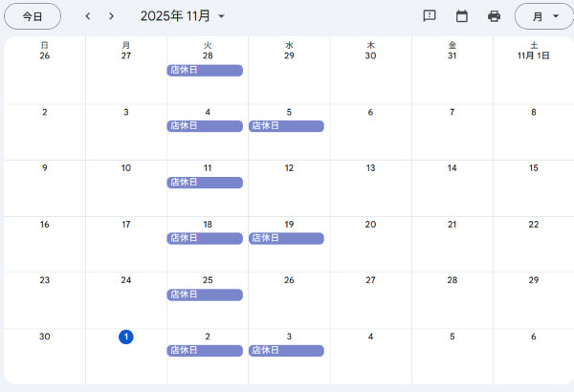Click date number 20 in grid
The height and width of the screenshot is (392, 574).
pos(370,225)
